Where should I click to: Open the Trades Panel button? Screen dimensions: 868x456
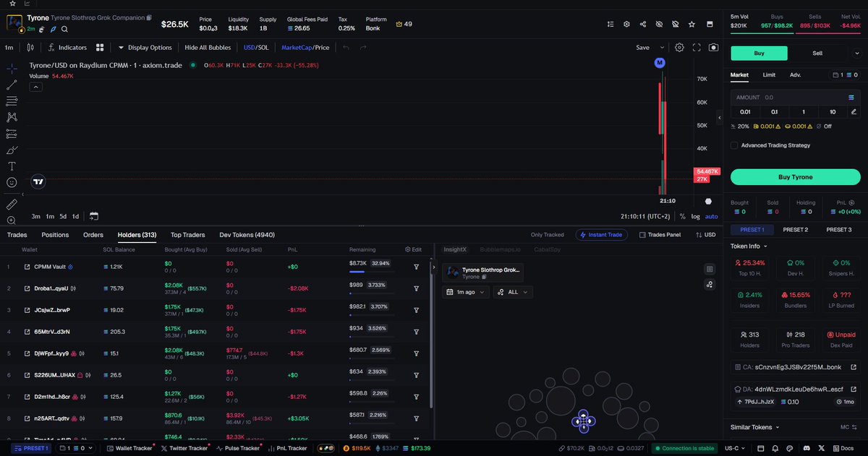(659, 235)
